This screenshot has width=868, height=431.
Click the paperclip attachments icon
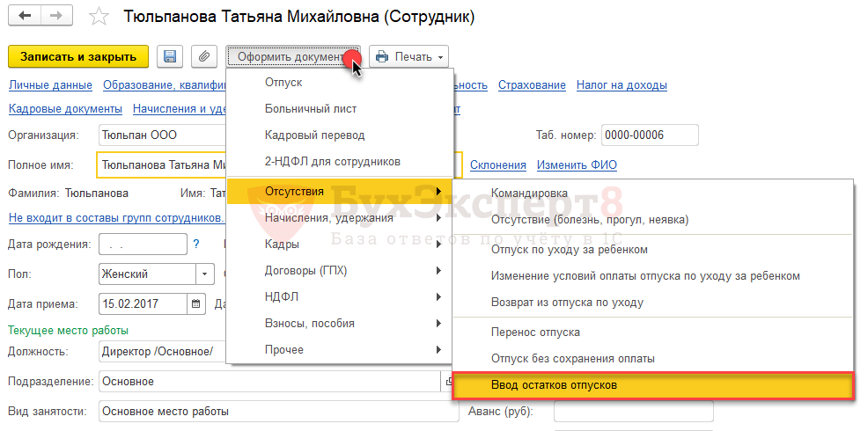[204, 56]
